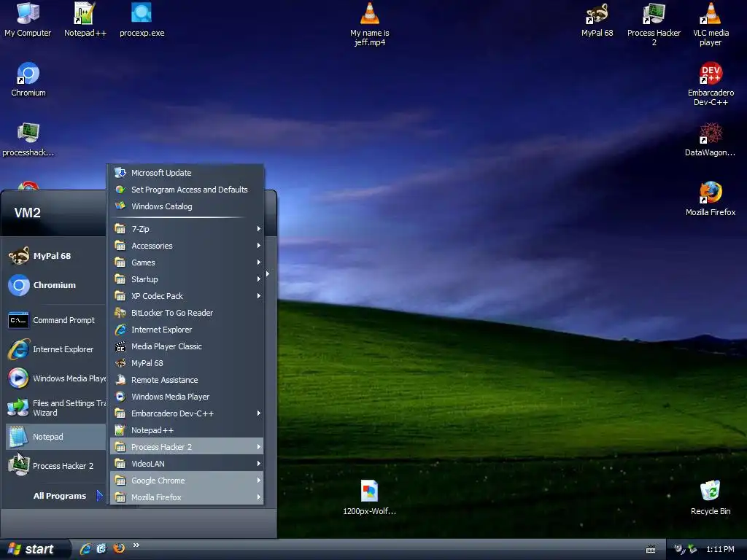Select My name is jeff.mp4 file
Screen dimensions: 747x560
point(369,24)
